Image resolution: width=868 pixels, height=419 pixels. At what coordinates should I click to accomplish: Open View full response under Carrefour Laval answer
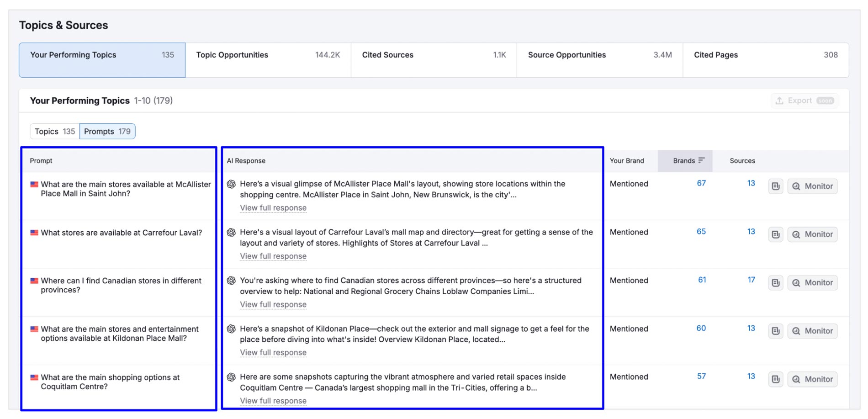click(x=273, y=256)
